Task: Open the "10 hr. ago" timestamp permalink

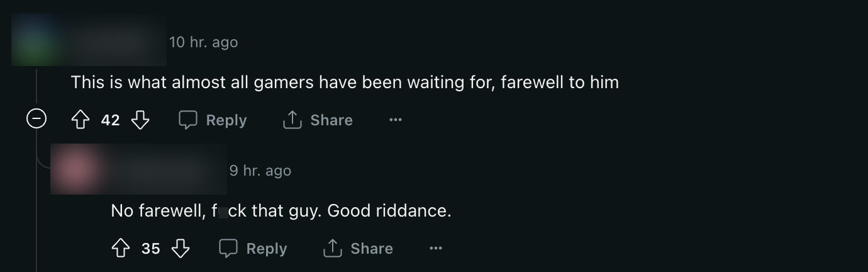Action: [203, 42]
